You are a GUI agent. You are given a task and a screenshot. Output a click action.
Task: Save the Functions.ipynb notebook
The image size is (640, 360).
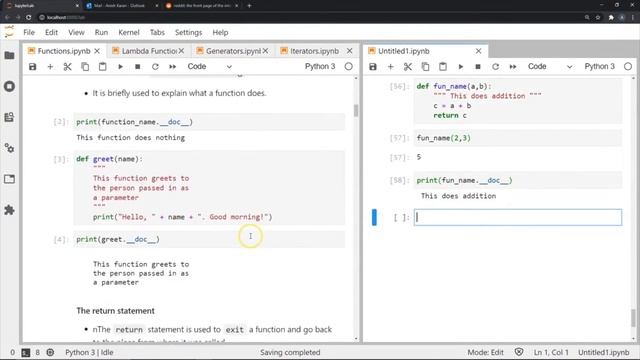33,67
